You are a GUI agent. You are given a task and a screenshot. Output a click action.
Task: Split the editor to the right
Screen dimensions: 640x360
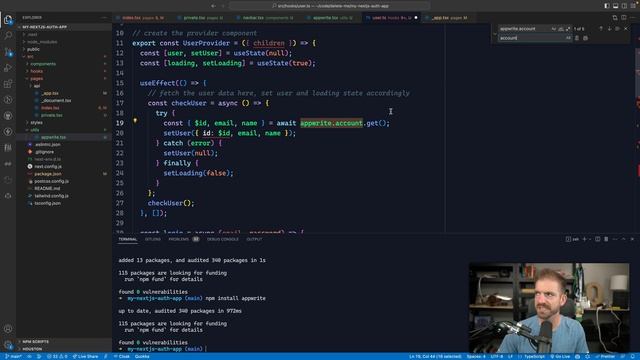[x=624, y=18]
